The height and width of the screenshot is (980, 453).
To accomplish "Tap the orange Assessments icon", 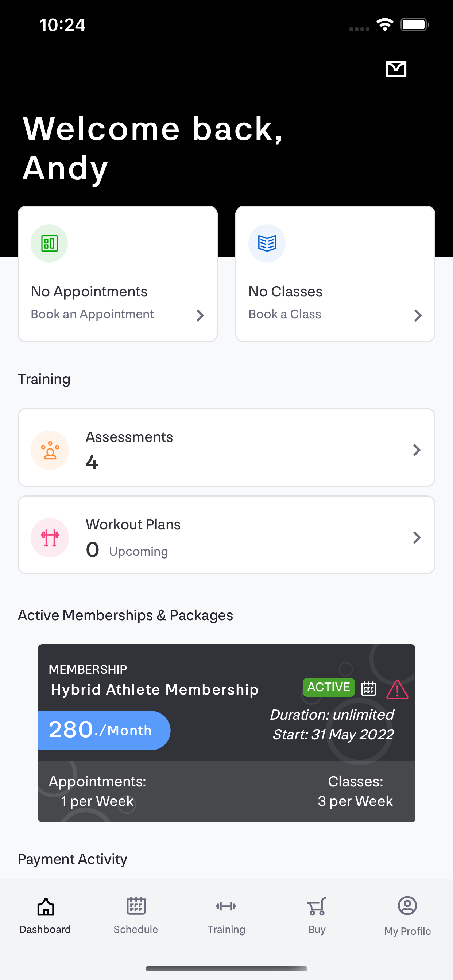I will pyautogui.click(x=50, y=450).
